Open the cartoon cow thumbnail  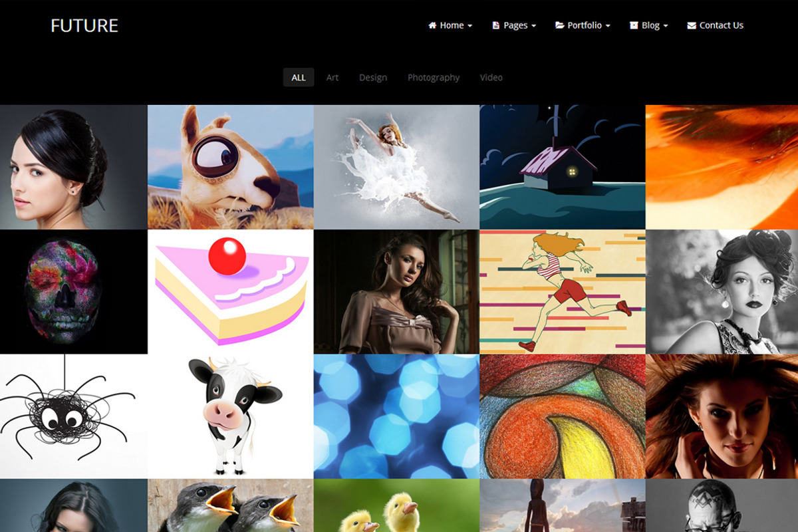[230, 416]
